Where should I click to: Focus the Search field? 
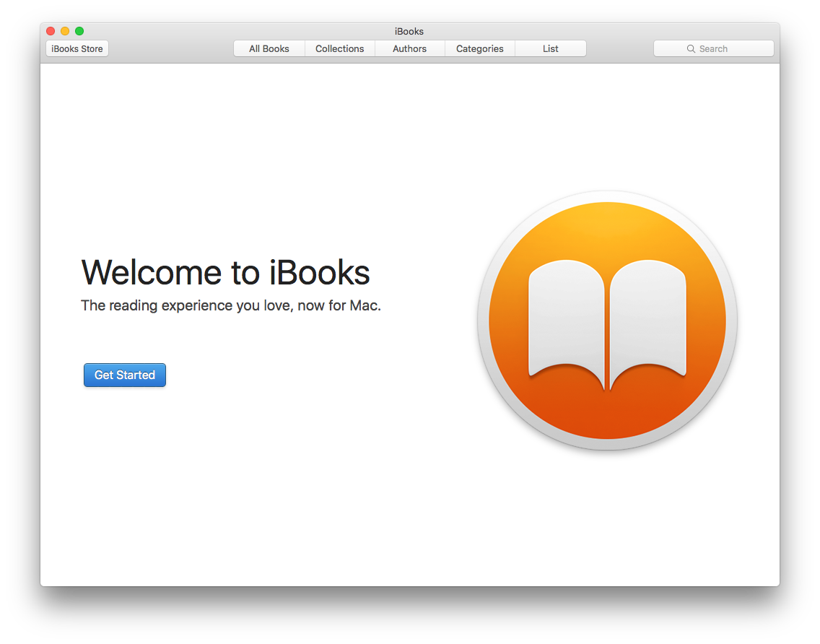713,48
